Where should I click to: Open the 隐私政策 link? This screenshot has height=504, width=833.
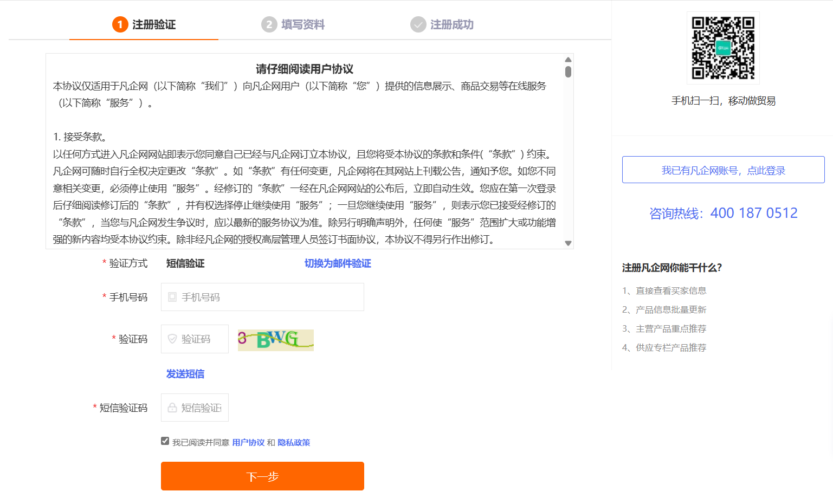pos(294,443)
